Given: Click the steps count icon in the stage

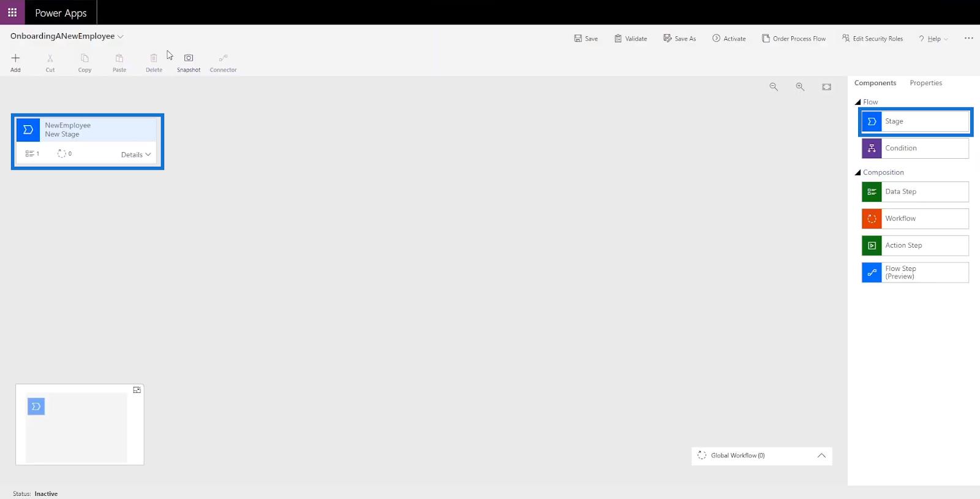Looking at the screenshot, I should [x=29, y=154].
